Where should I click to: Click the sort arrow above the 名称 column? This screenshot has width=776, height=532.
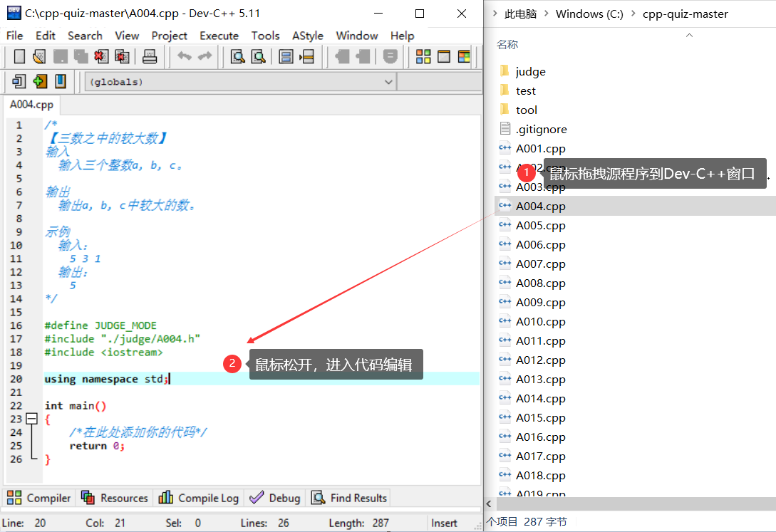click(x=689, y=35)
